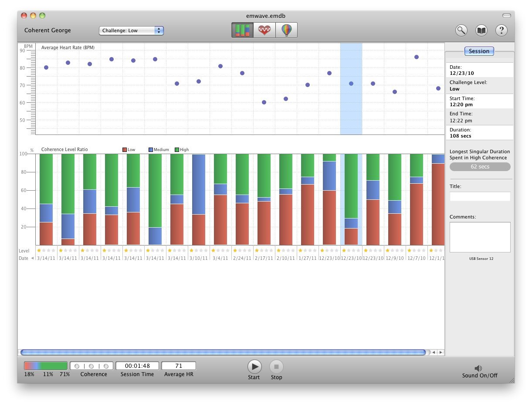Open the question mark help icon

(x=502, y=30)
